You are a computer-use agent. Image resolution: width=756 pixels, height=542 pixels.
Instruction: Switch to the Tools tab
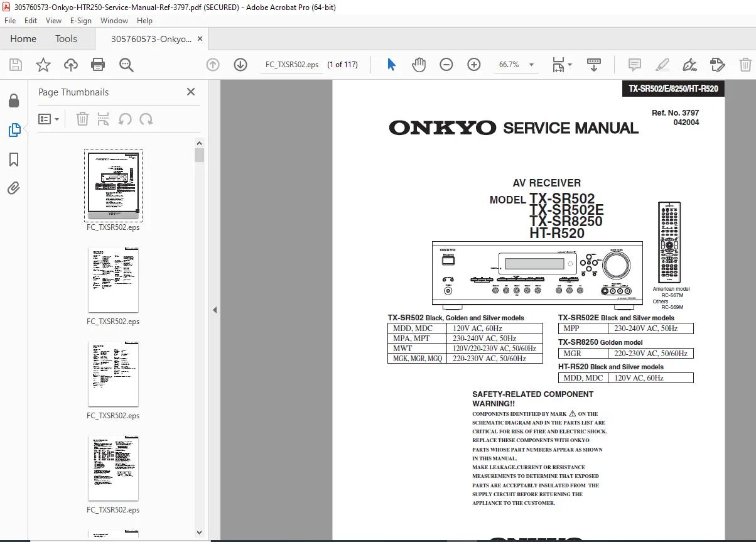[66, 39]
